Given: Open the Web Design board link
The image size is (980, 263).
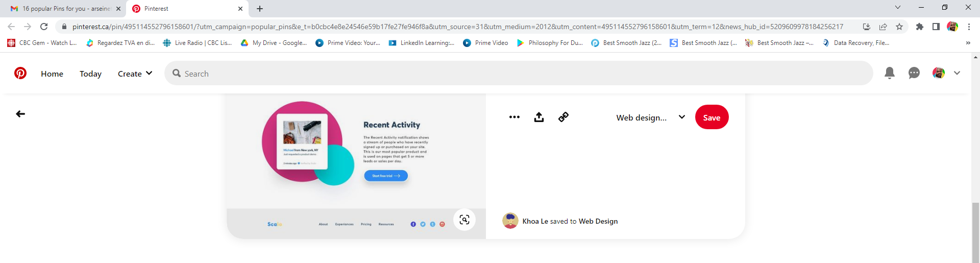Looking at the screenshot, I should tap(598, 221).
